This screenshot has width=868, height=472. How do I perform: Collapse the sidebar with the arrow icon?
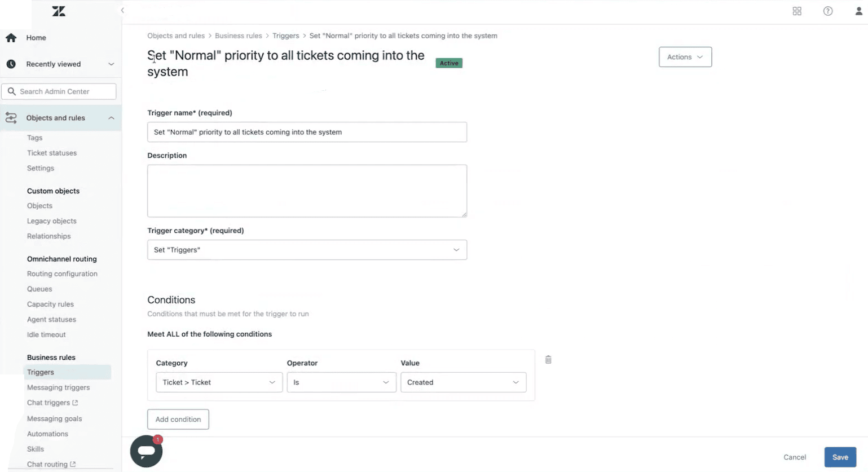click(122, 11)
